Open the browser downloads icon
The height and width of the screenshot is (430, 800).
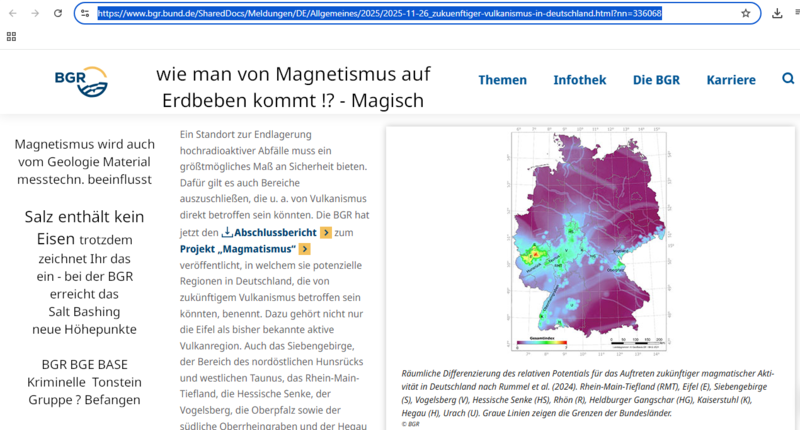coord(778,14)
